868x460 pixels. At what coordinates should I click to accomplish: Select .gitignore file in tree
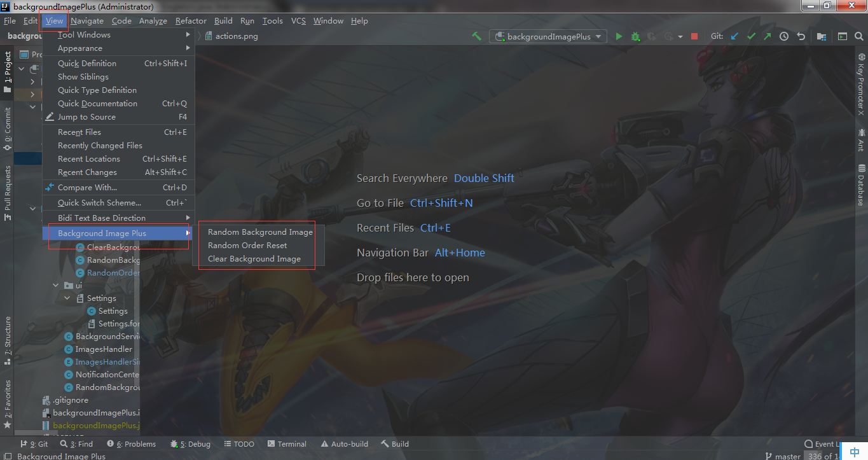point(65,400)
